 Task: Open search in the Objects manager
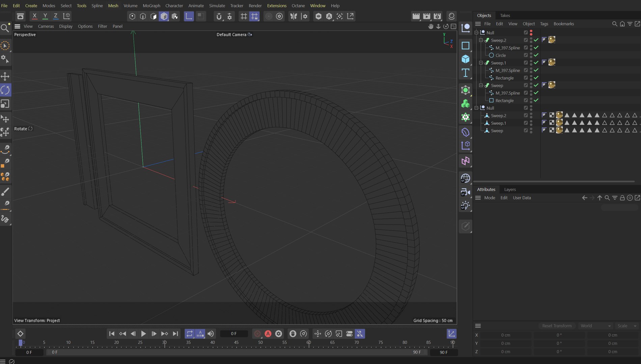[615, 24]
